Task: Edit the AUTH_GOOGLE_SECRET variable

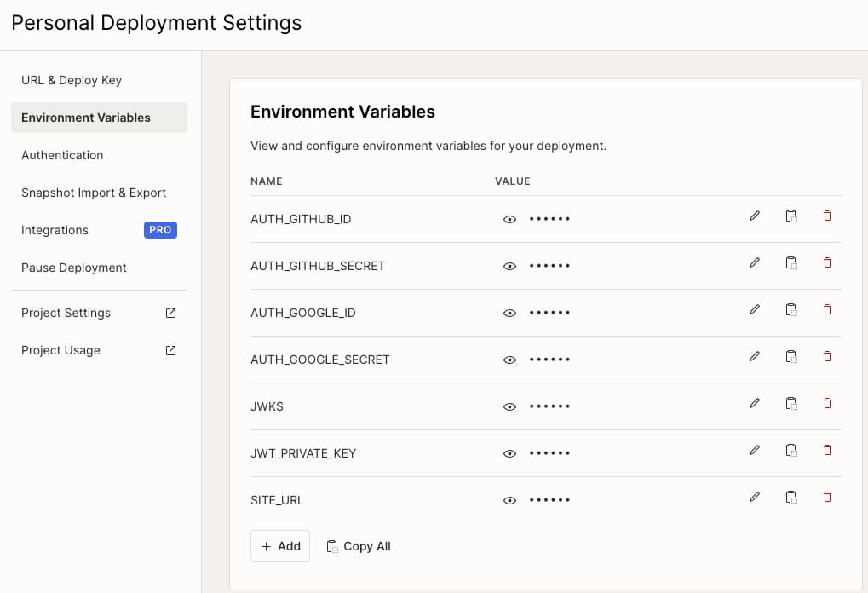Action: point(754,356)
